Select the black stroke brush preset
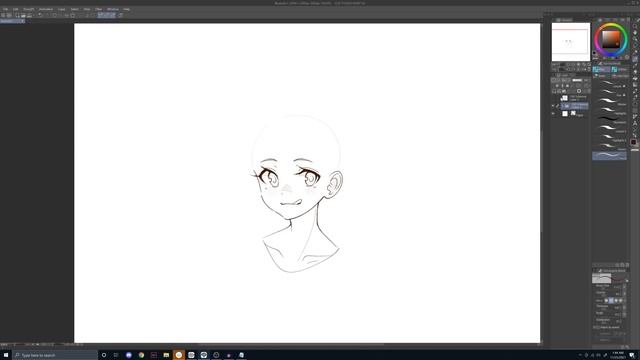Viewport: 640px width, 360px height. click(610, 118)
